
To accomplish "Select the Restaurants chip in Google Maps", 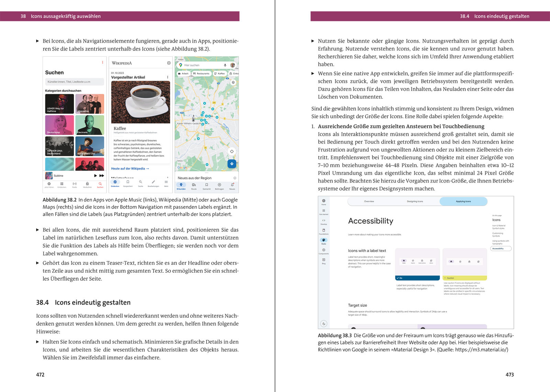I will coord(201,74).
